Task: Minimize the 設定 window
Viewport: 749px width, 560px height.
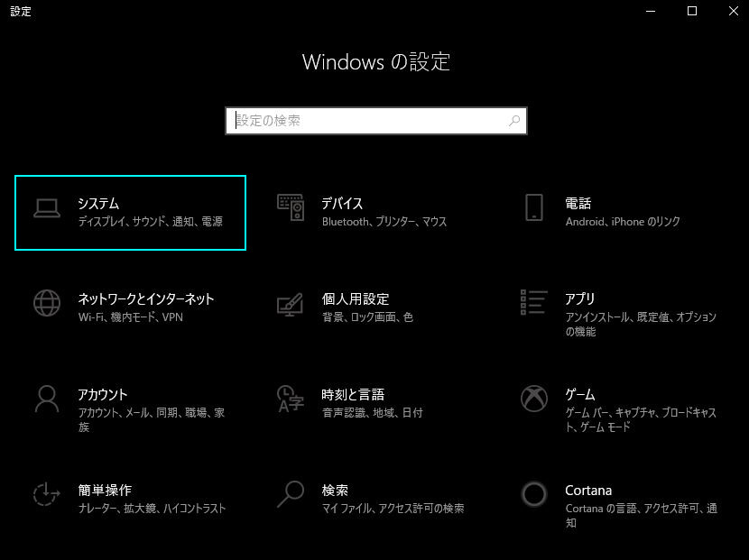Action: [x=651, y=11]
